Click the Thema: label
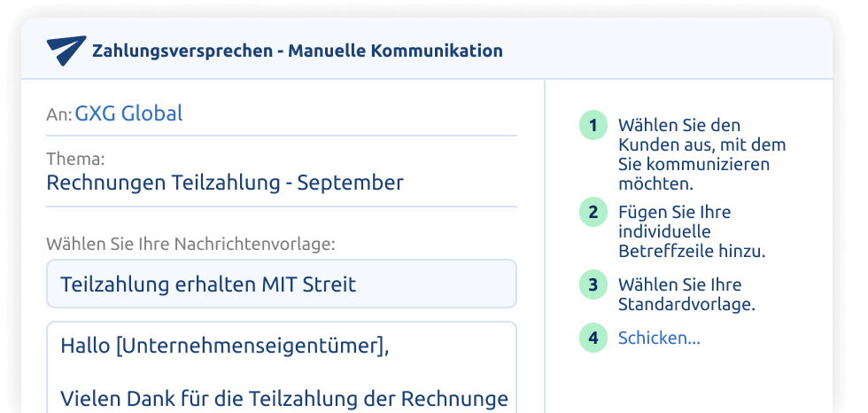868x413 pixels. pos(75,159)
